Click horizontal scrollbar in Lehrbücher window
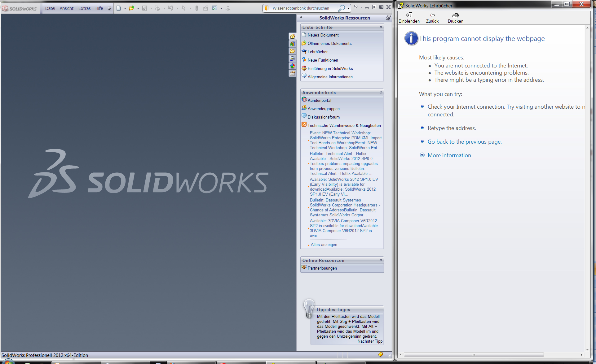Image resolution: width=596 pixels, height=364 pixels. coord(473,355)
